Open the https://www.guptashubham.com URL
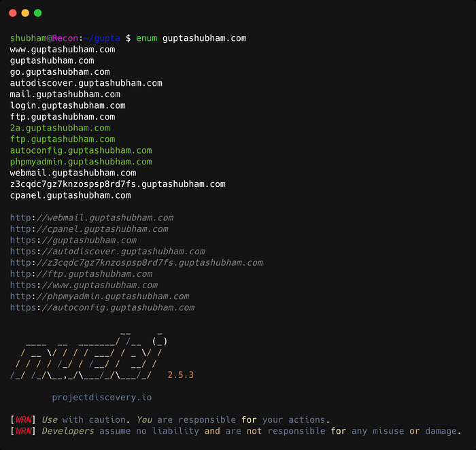The image size is (476, 450). tap(84, 285)
